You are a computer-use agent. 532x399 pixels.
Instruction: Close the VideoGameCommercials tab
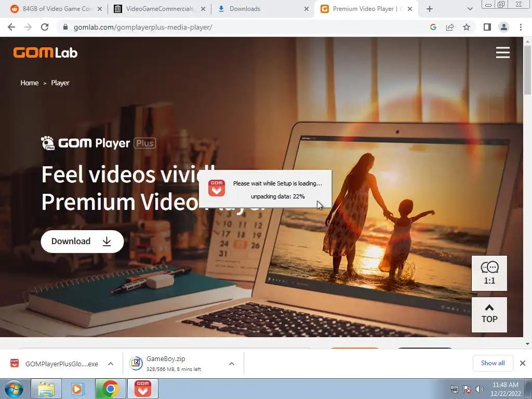point(203,9)
